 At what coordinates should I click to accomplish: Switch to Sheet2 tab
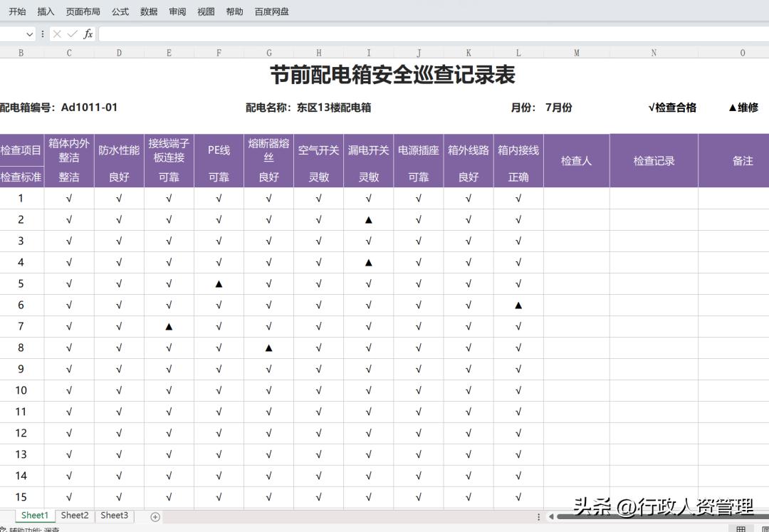tap(74, 516)
